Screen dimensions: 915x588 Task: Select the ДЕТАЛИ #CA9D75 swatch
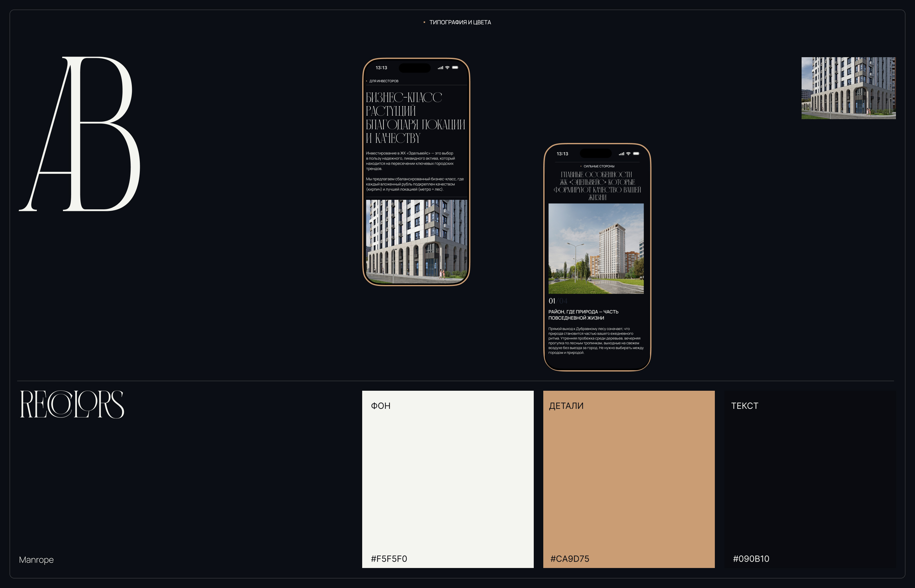628,479
